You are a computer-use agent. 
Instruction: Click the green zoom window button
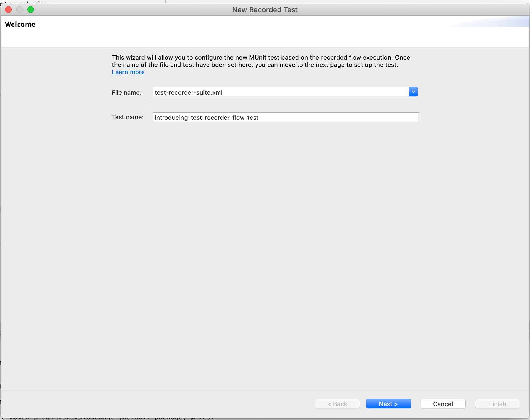(x=31, y=10)
